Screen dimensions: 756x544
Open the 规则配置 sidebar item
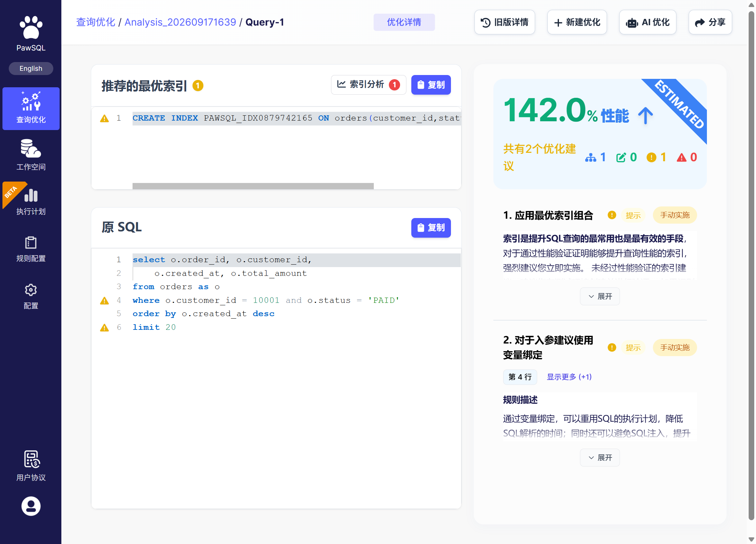tap(31, 249)
